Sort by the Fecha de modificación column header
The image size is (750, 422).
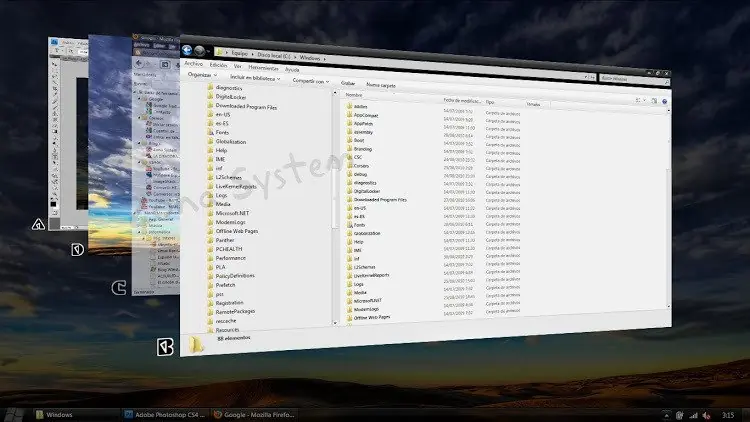tap(463, 100)
